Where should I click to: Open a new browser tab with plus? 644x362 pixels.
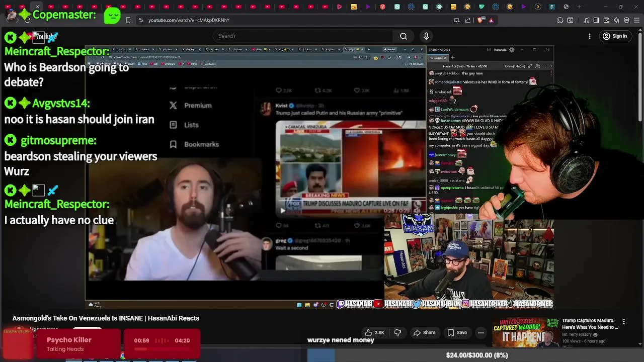point(579,7)
